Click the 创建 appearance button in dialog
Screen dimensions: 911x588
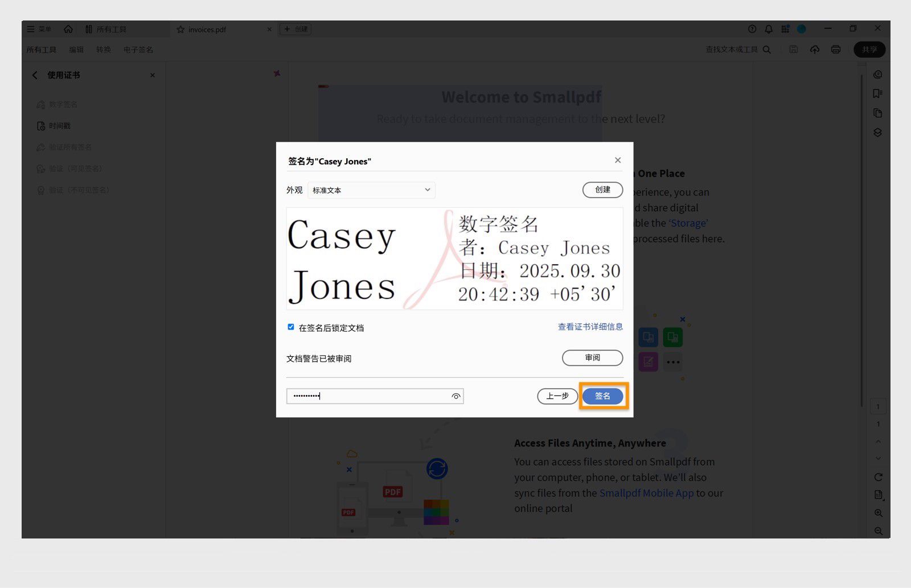click(x=602, y=190)
